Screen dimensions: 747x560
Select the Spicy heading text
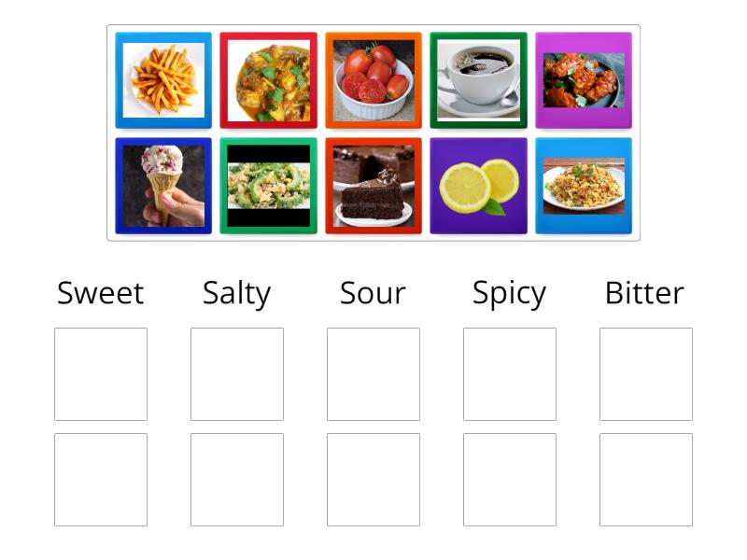509,293
